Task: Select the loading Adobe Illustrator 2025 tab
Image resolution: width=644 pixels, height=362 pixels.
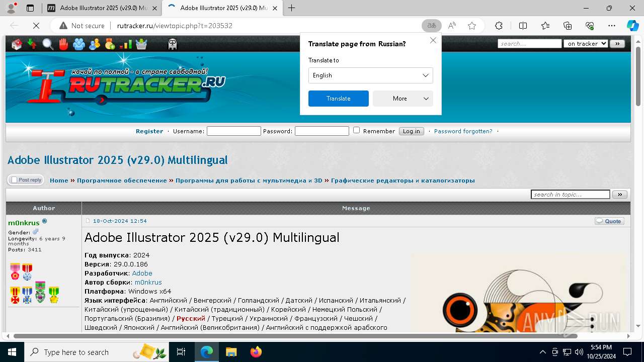Action: pyautogui.click(x=223, y=8)
